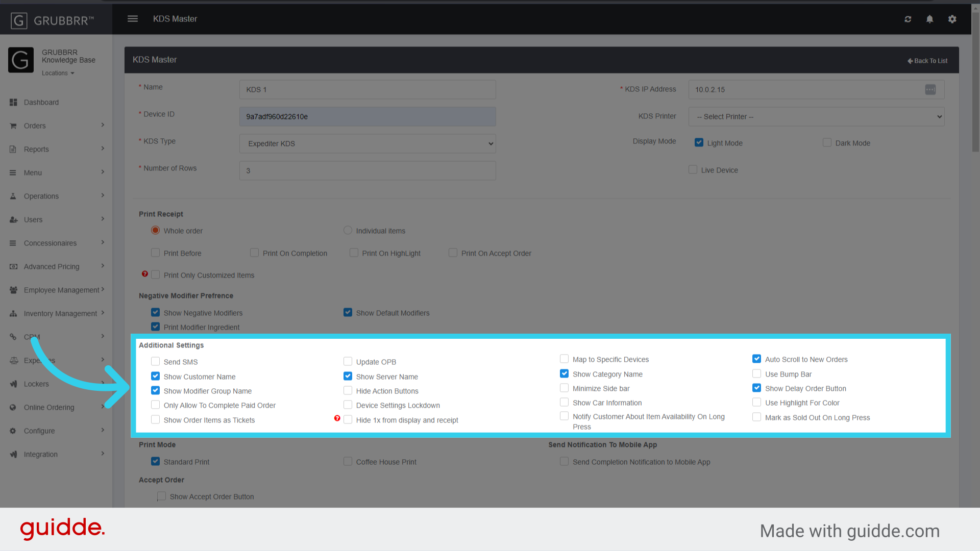
Task: Expand the Concessionaires submenu chevron
Action: pos(103,242)
